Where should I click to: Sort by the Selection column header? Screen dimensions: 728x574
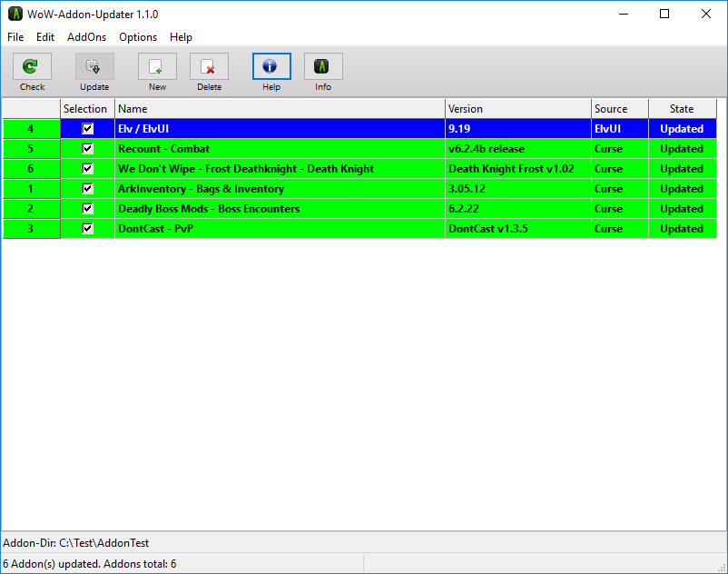(x=87, y=109)
